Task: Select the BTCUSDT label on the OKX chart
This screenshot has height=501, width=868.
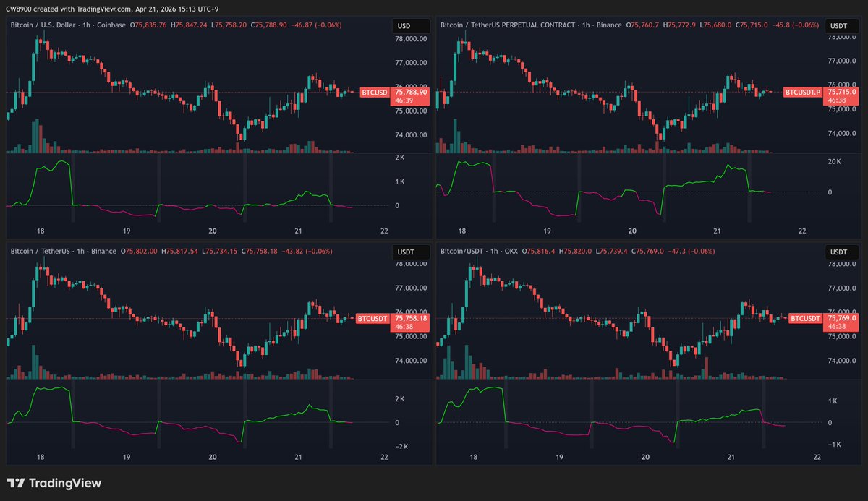Action: pos(805,317)
